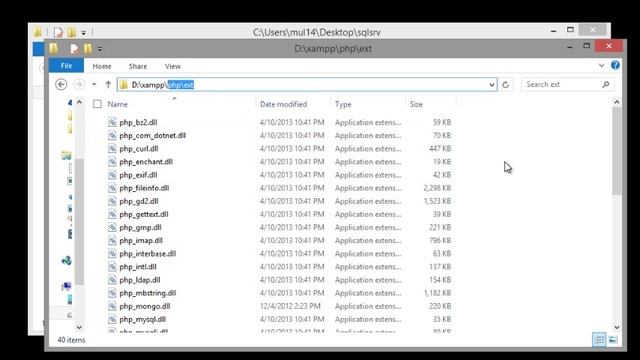Click the file list scrollbar down arrow
Screen dimensions: 640x360
[x=616, y=327]
